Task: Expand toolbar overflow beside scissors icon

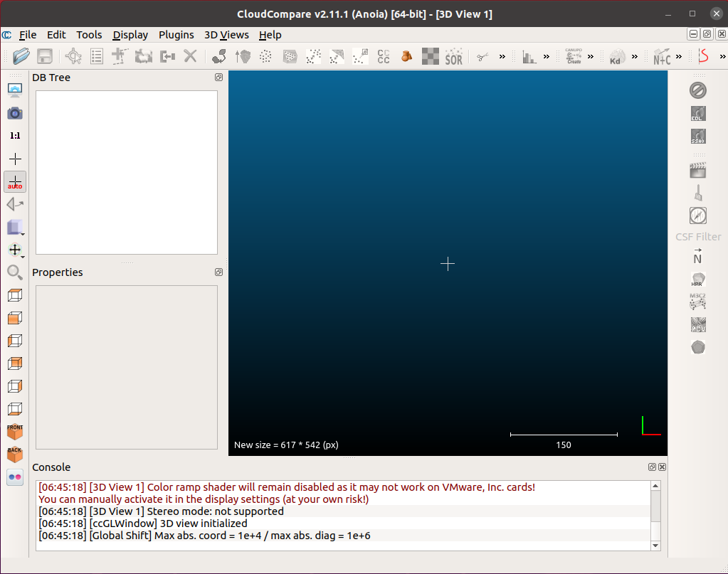Action: point(502,57)
